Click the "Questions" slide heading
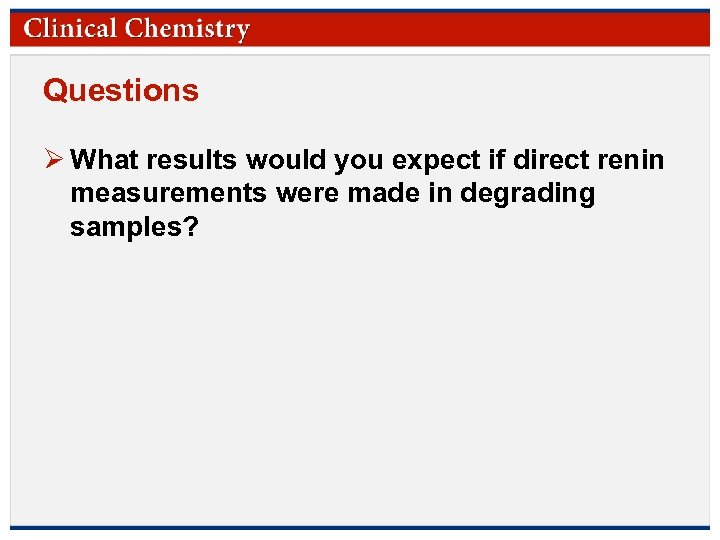Viewport: 720px width, 540px height. [121, 91]
